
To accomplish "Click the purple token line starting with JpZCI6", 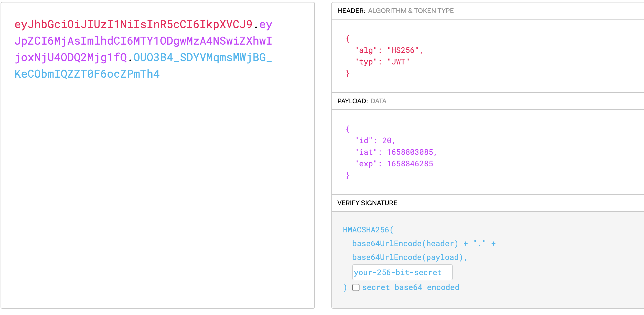I will pyautogui.click(x=143, y=41).
